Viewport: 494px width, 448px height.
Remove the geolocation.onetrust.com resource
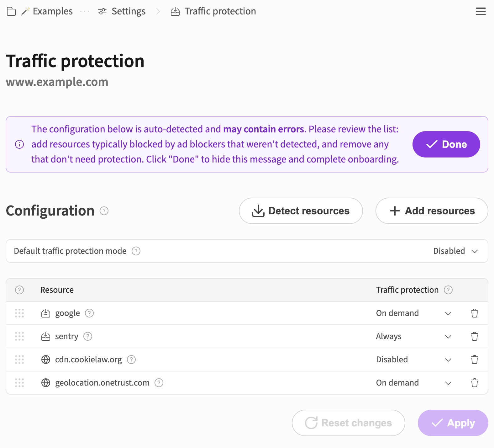pos(474,383)
